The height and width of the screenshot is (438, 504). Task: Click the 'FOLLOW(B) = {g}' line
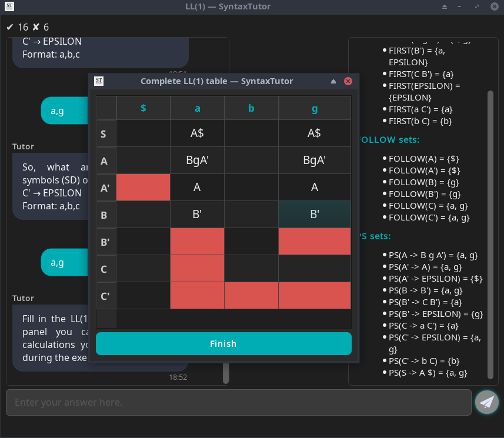[x=423, y=182]
